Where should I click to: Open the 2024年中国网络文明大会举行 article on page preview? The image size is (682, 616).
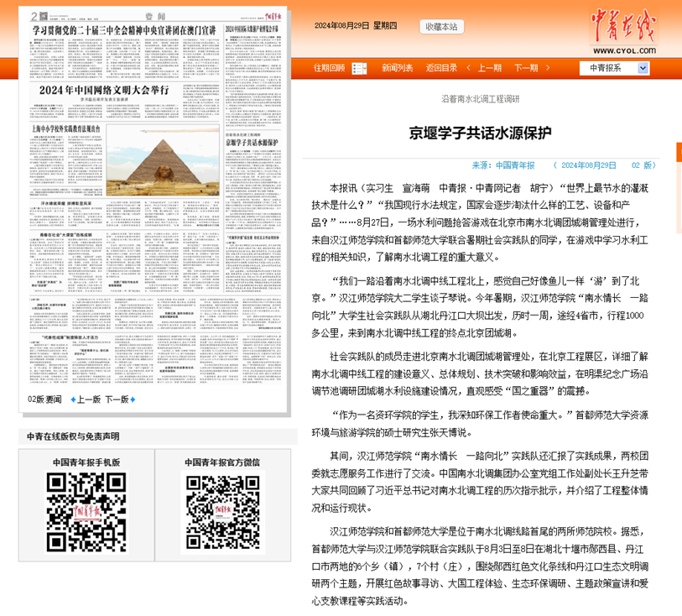click(x=104, y=90)
